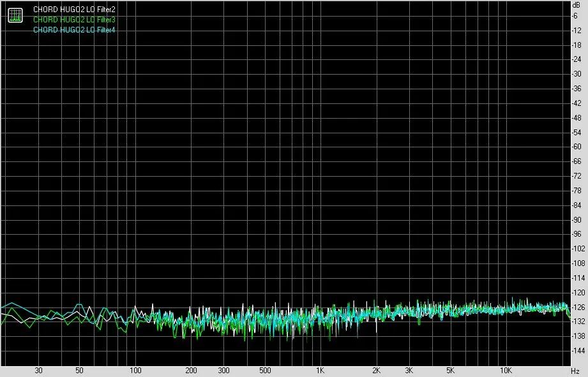Click the 50 Hz frequency label
This screenshot has width=588, height=377.
tap(79, 371)
